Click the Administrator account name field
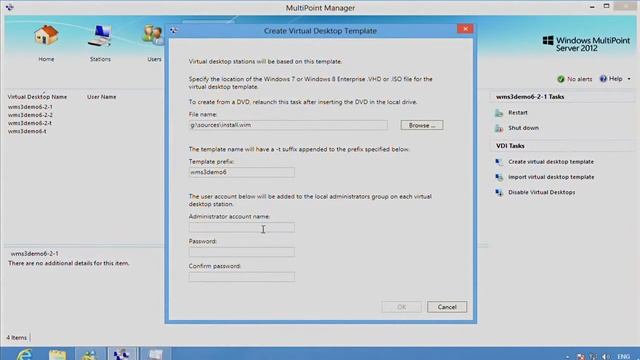640x360 pixels. (242, 227)
